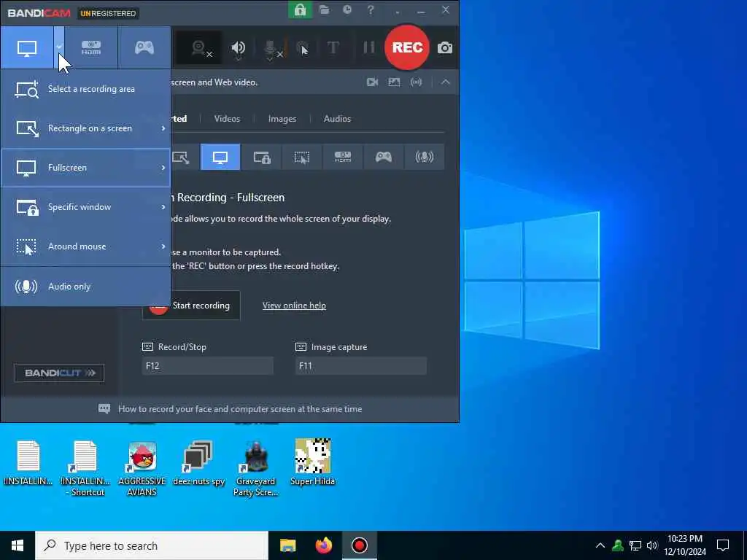
Task: Choose Specific window menu item
Action: [86, 207]
